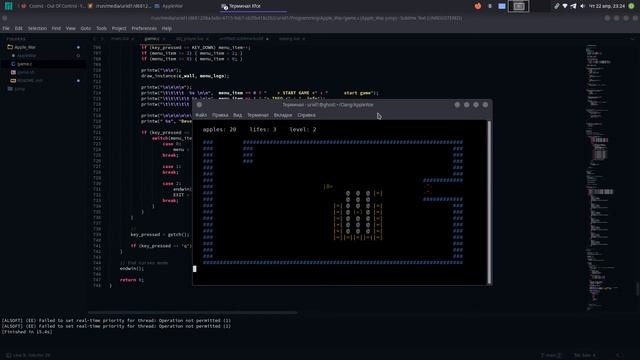Select the game.sh file in the sidebar
Viewport: 640px width, 360px height.
26,72
